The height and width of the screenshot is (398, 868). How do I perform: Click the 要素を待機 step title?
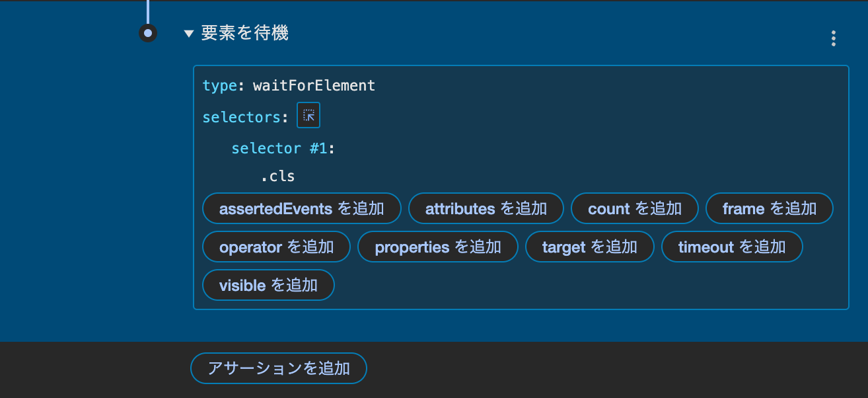tap(244, 33)
